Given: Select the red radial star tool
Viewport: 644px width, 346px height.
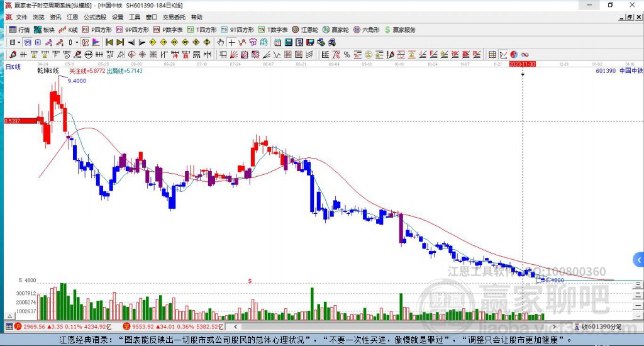Looking at the screenshot, I should click(142, 54).
